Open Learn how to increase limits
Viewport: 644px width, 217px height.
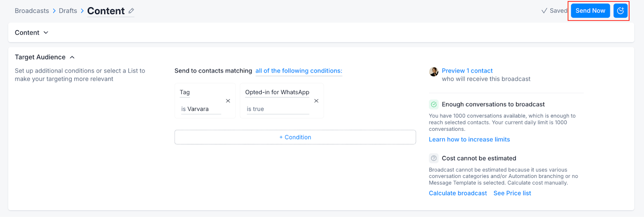point(469,139)
